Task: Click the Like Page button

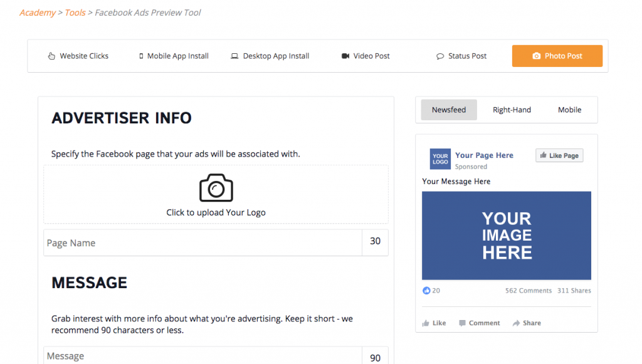Action: (559, 155)
